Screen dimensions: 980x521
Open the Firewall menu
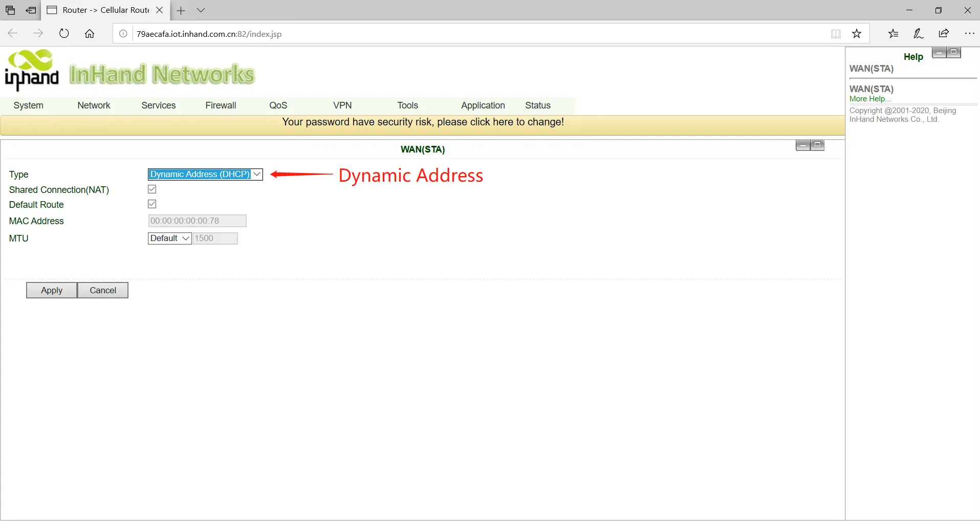(x=221, y=105)
